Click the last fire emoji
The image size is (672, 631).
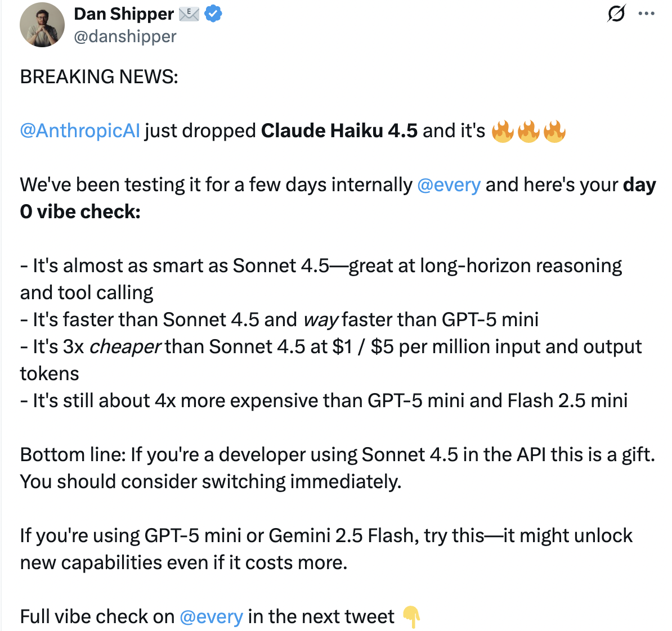554,131
